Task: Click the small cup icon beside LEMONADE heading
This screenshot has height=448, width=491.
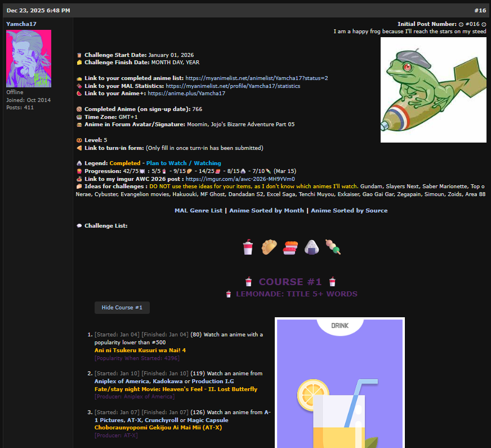Action: pyautogui.click(x=229, y=294)
